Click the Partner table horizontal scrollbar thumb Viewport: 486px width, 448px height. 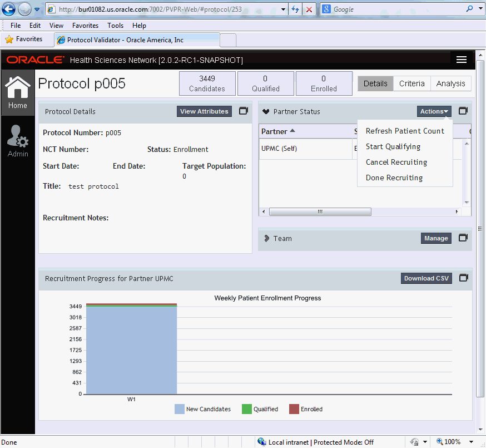pyautogui.click(x=320, y=211)
